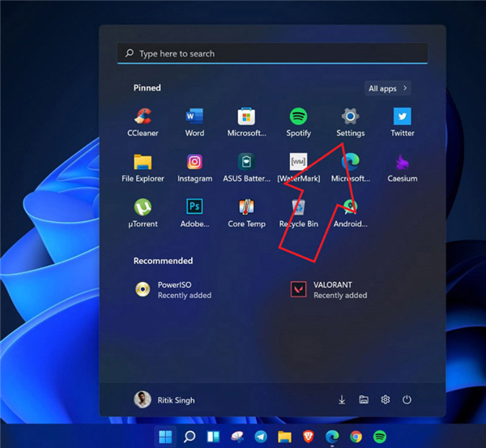Viewport: 486px width, 448px height.
Task: Open Ritik Singh user account menu
Action: coord(164,399)
